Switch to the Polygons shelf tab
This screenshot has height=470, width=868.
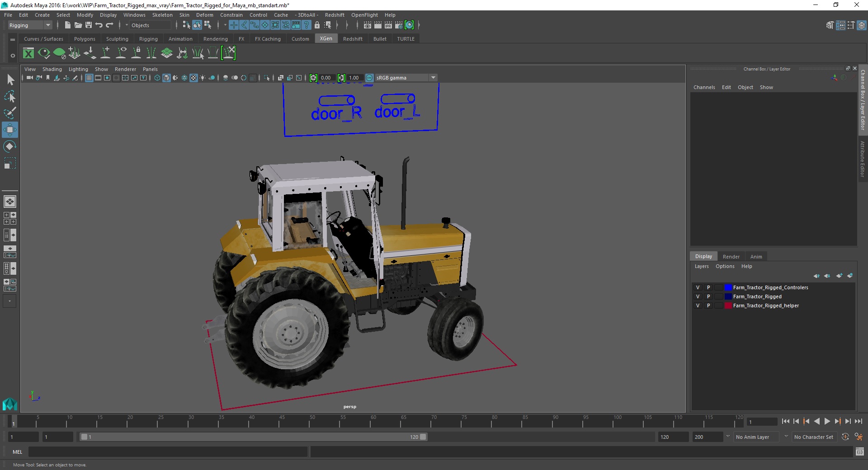pyautogui.click(x=85, y=39)
